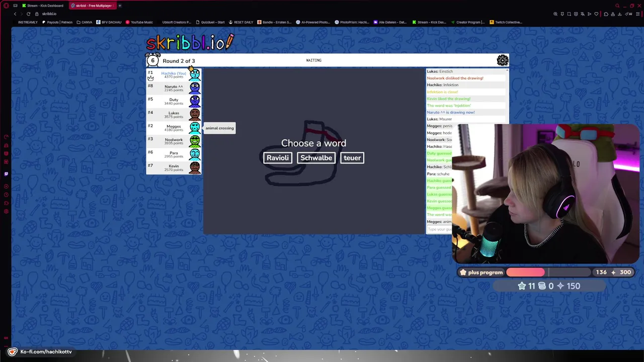
Task: Open the Payouts | Patreon bookmark
Action: pos(57,22)
